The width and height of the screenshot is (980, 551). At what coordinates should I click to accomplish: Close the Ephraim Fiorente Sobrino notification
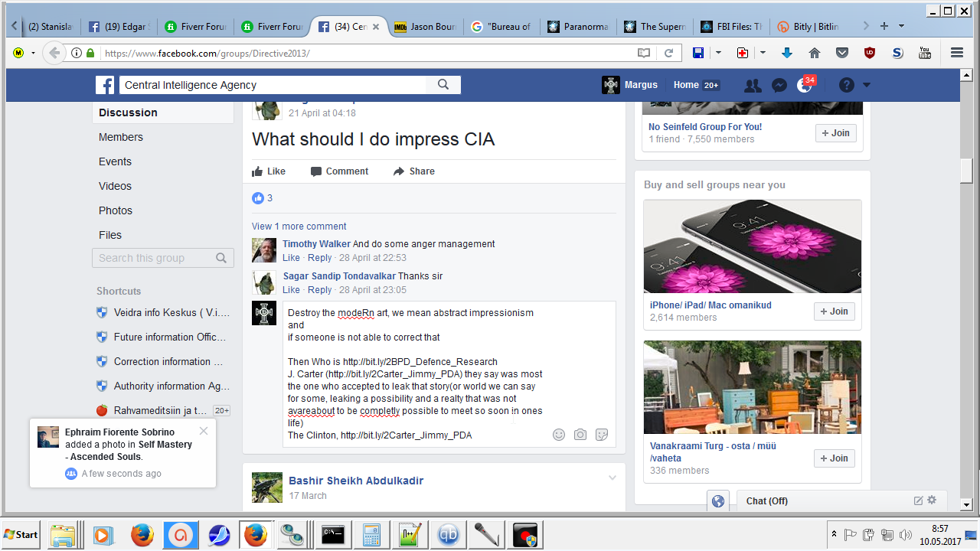[203, 431]
